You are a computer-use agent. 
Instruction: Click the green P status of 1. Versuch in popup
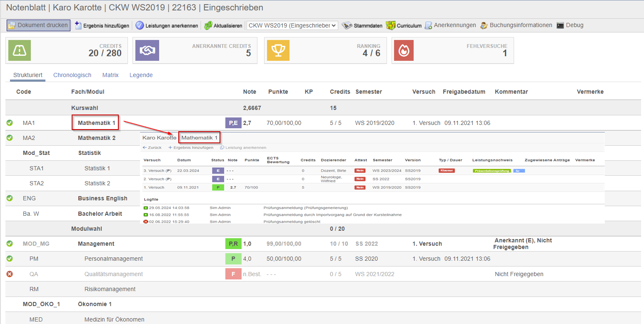click(218, 187)
